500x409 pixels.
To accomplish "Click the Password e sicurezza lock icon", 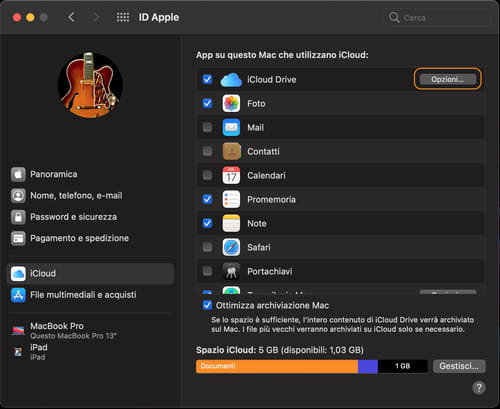I will (18, 217).
